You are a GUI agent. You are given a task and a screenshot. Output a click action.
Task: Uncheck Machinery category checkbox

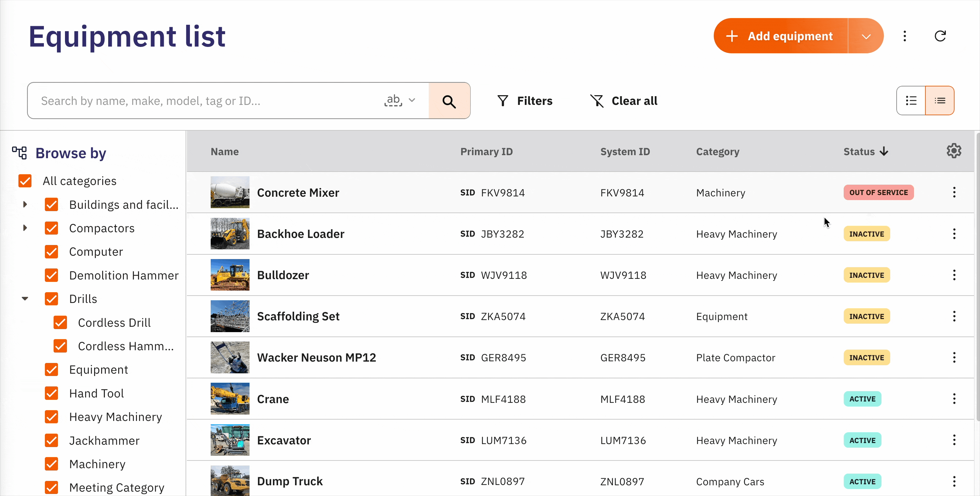51,464
